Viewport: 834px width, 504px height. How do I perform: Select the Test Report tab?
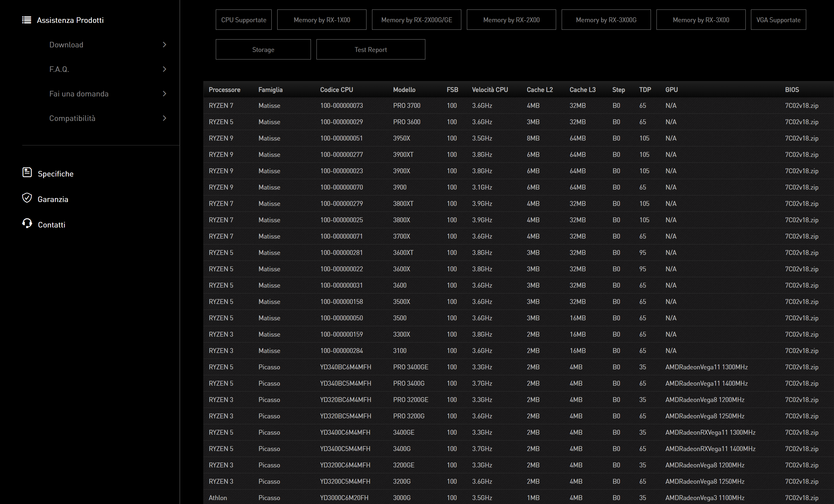point(371,49)
